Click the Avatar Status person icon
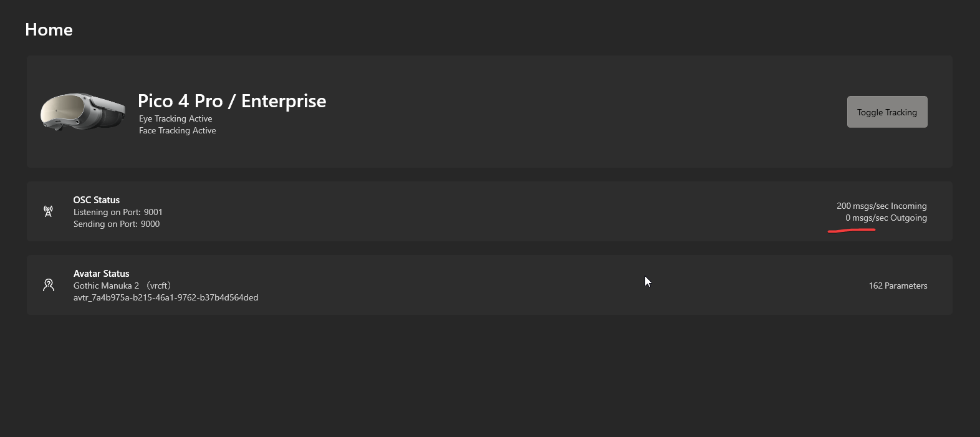The image size is (980, 437). pyautogui.click(x=49, y=285)
